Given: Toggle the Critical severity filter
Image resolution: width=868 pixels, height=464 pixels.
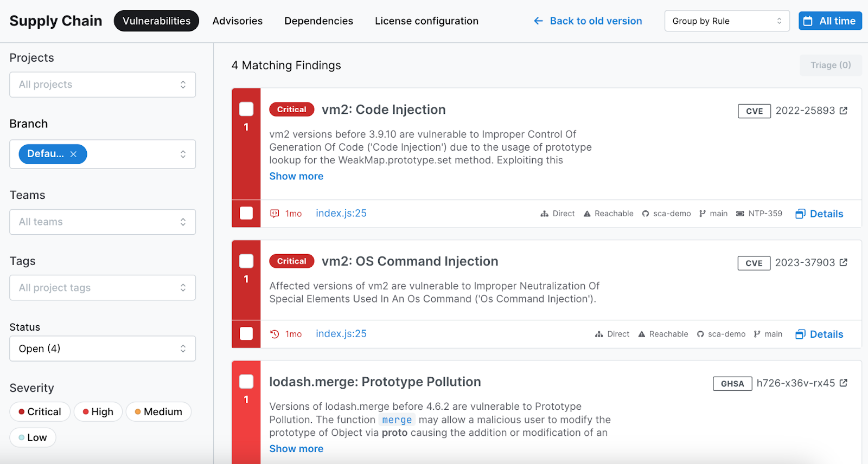Looking at the screenshot, I should 40,411.
